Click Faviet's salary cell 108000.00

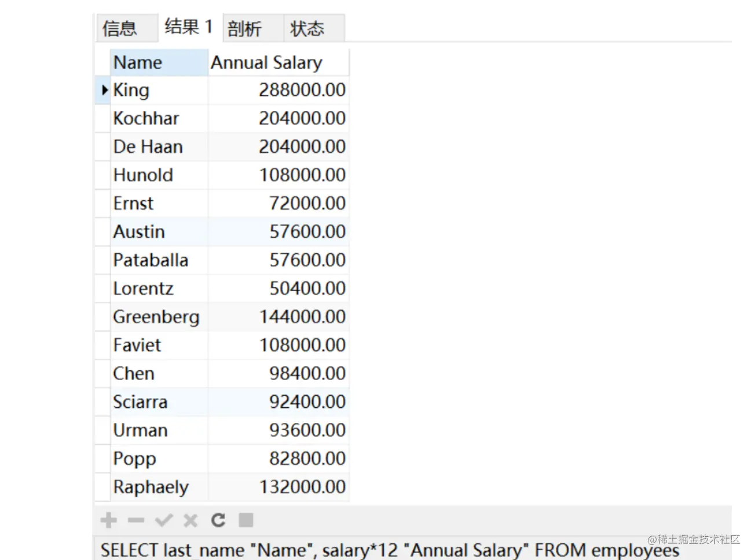pos(278,345)
